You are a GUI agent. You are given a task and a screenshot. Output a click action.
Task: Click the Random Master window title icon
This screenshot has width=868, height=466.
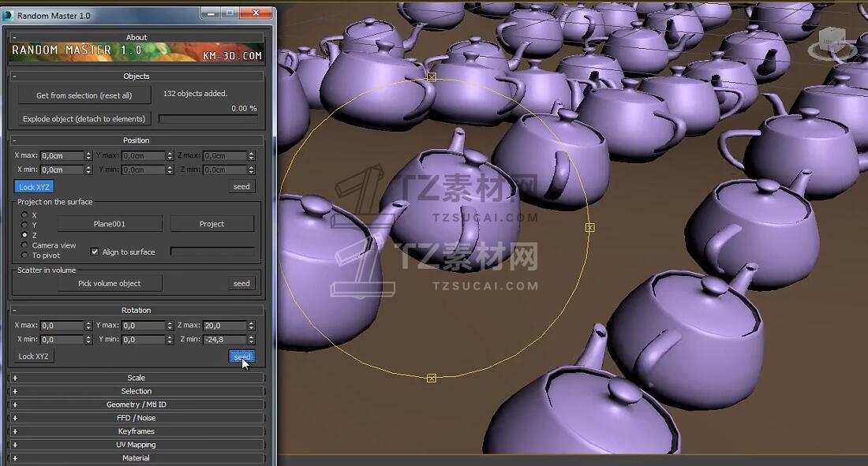[9, 16]
